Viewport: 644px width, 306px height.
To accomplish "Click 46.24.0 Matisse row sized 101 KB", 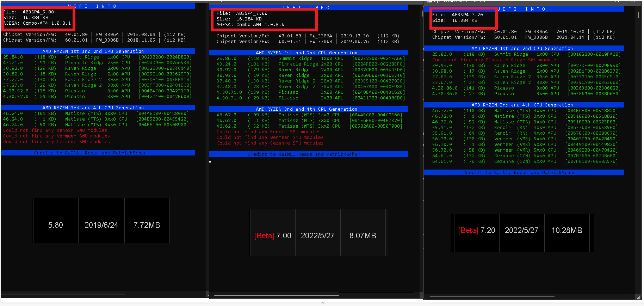I will click(96, 114).
